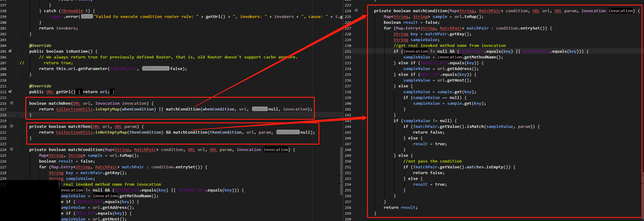Click the left editor's vertical scrollbar thumb
This screenshot has height=221, width=644.
click(341, 171)
